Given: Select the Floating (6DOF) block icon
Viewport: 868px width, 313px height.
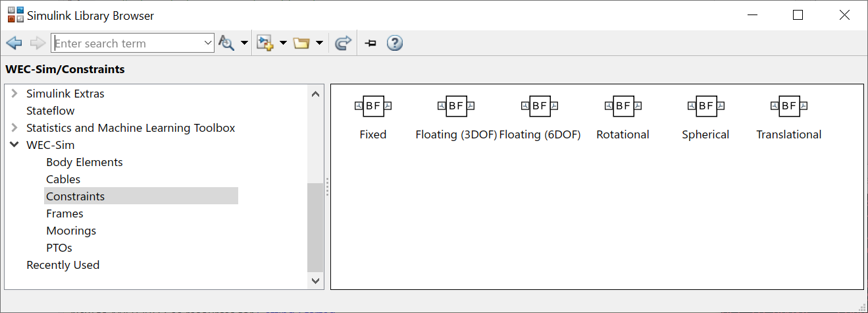Looking at the screenshot, I should pos(540,105).
